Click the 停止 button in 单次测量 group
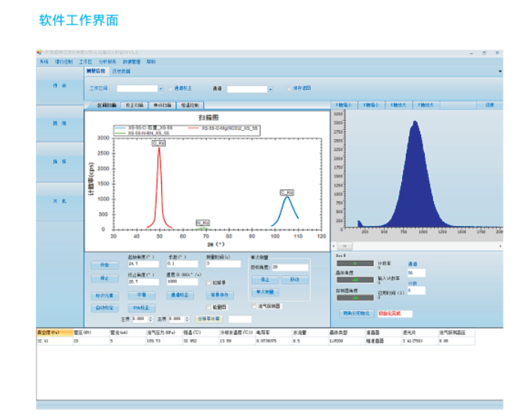Image resolution: width=532 pixels, height=419 pixels. pos(265,280)
